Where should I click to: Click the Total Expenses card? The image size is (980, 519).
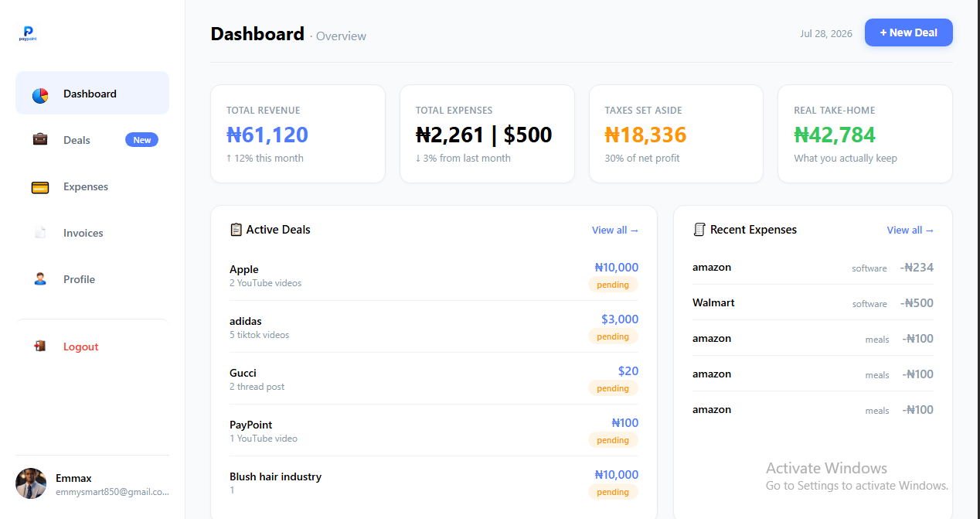tap(487, 134)
